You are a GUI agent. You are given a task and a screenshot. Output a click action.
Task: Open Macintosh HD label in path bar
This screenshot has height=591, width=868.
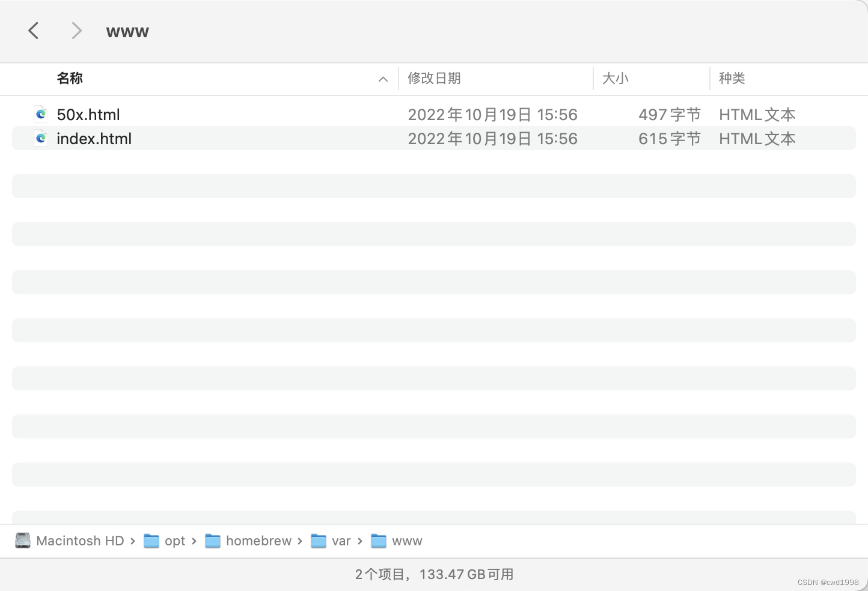[80, 541]
